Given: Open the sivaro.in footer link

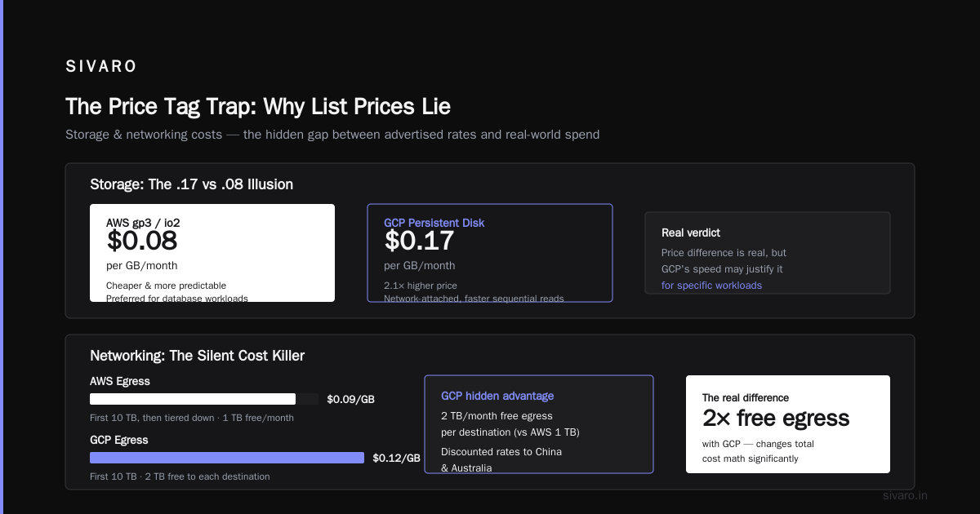Looking at the screenshot, I should [x=906, y=495].
